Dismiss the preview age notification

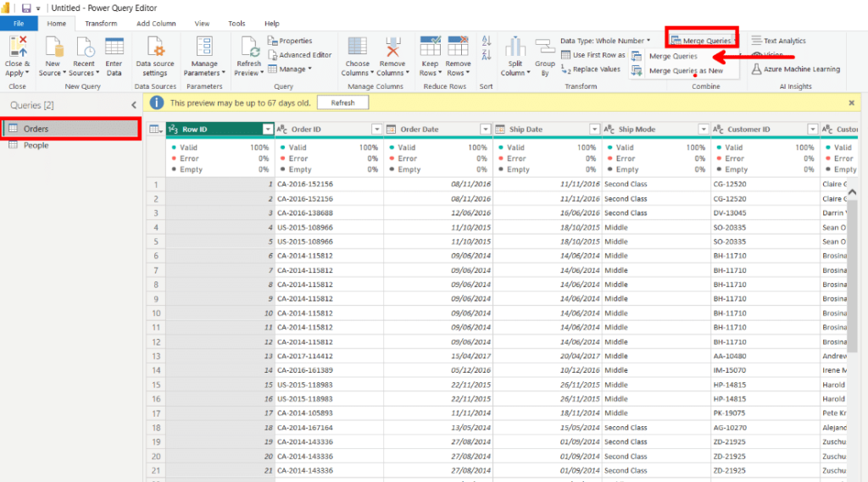tap(851, 103)
